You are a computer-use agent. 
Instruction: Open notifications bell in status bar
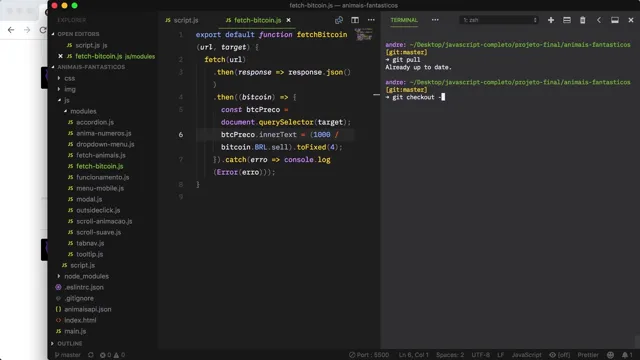(x=627, y=355)
